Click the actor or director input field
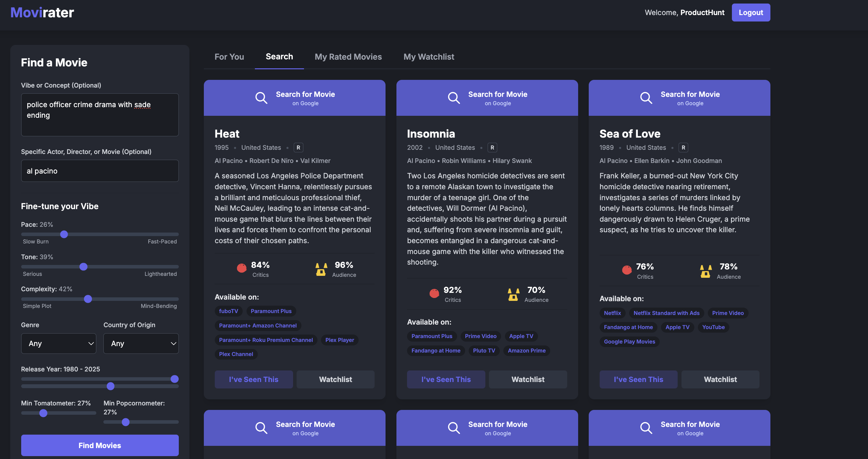Viewport: 868px width, 459px height. click(x=100, y=171)
